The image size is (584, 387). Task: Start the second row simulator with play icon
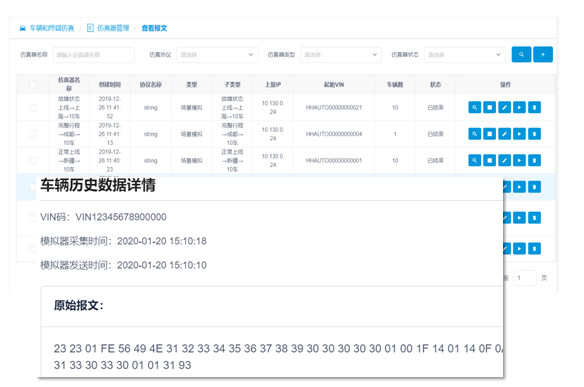(519, 134)
